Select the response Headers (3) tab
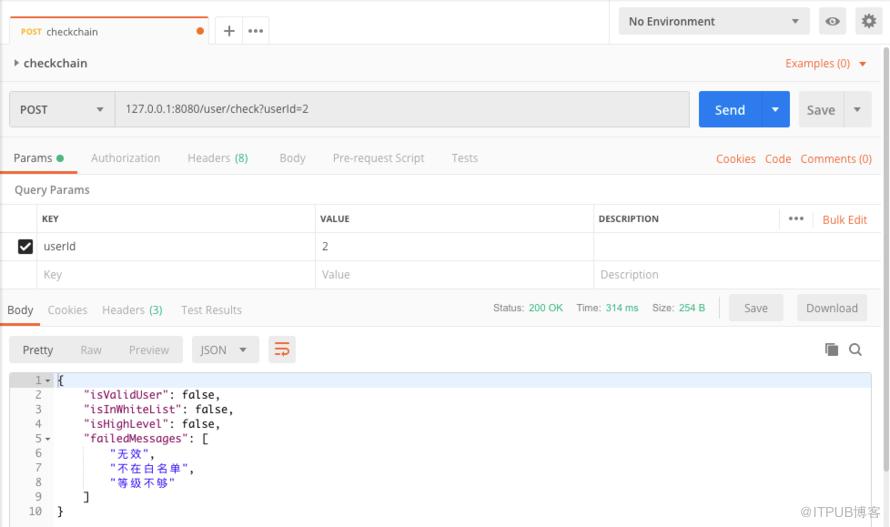The width and height of the screenshot is (890, 527). click(132, 310)
